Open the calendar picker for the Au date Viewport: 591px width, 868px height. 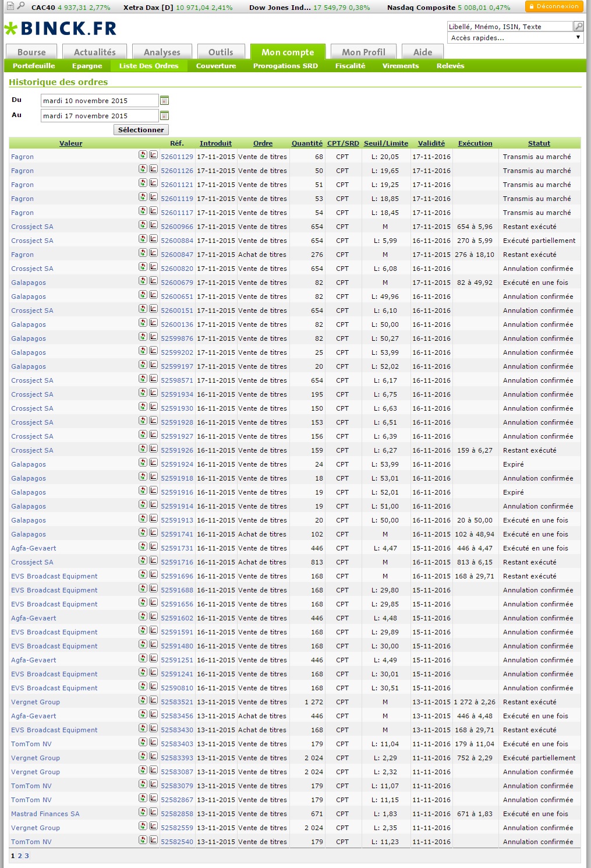click(x=164, y=116)
